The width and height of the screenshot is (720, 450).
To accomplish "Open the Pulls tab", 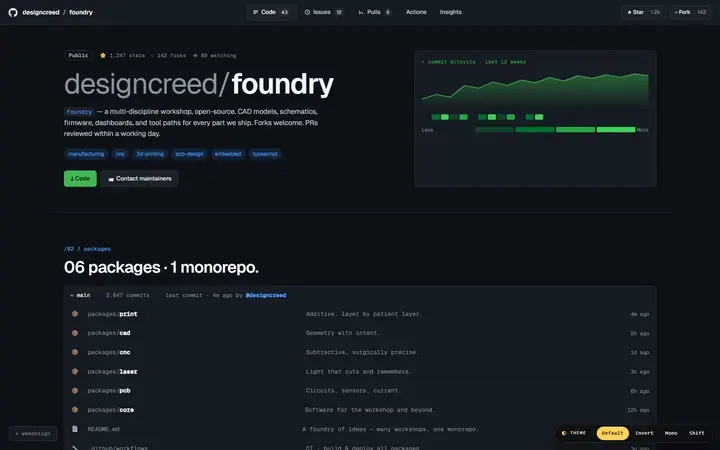I will (375, 12).
